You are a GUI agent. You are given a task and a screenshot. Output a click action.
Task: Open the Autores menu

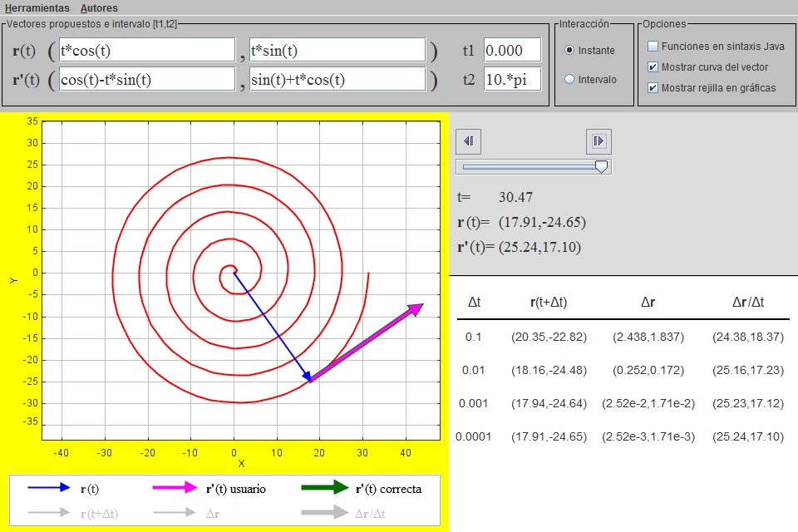[x=99, y=7]
